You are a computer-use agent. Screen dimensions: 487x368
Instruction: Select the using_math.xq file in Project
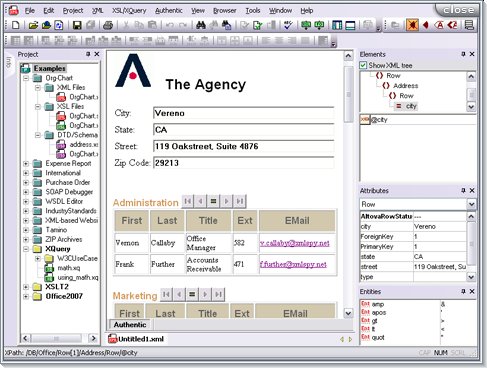(x=78, y=277)
